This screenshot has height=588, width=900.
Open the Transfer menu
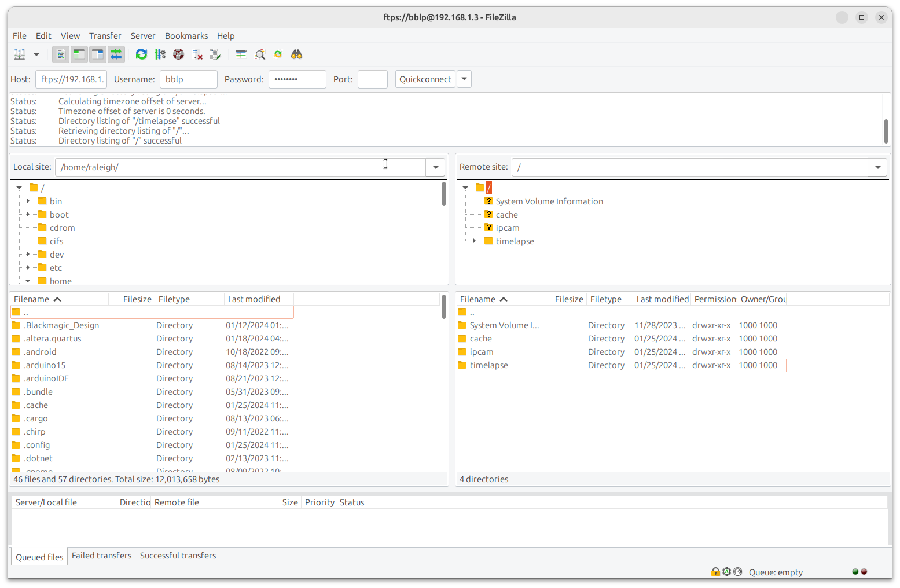pyautogui.click(x=105, y=35)
